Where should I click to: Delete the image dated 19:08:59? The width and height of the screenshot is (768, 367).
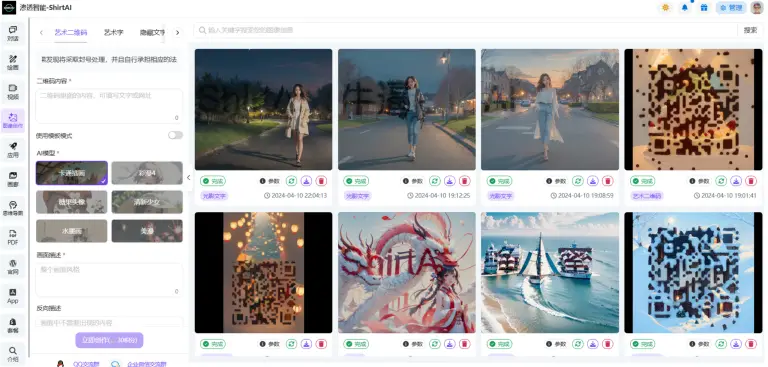coord(608,181)
